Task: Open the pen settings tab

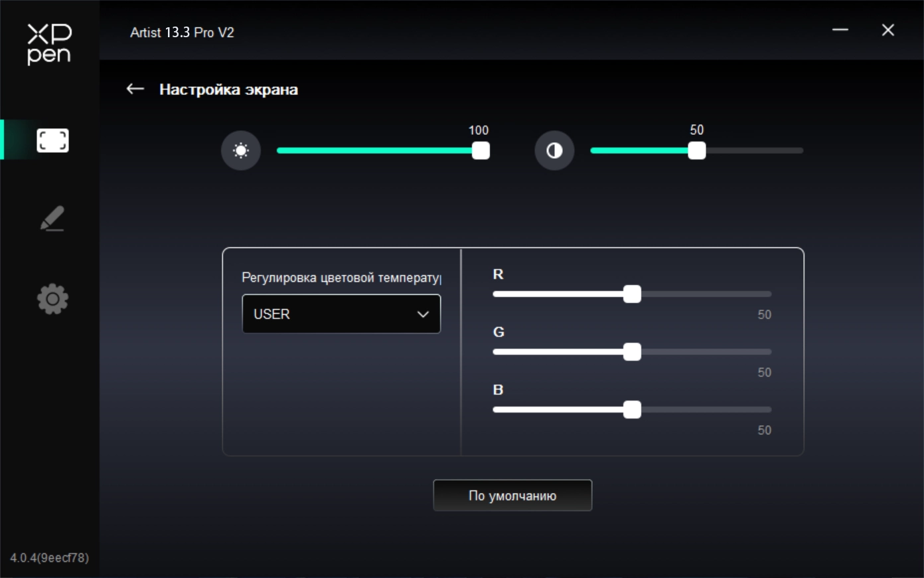Action: point(52,219)
